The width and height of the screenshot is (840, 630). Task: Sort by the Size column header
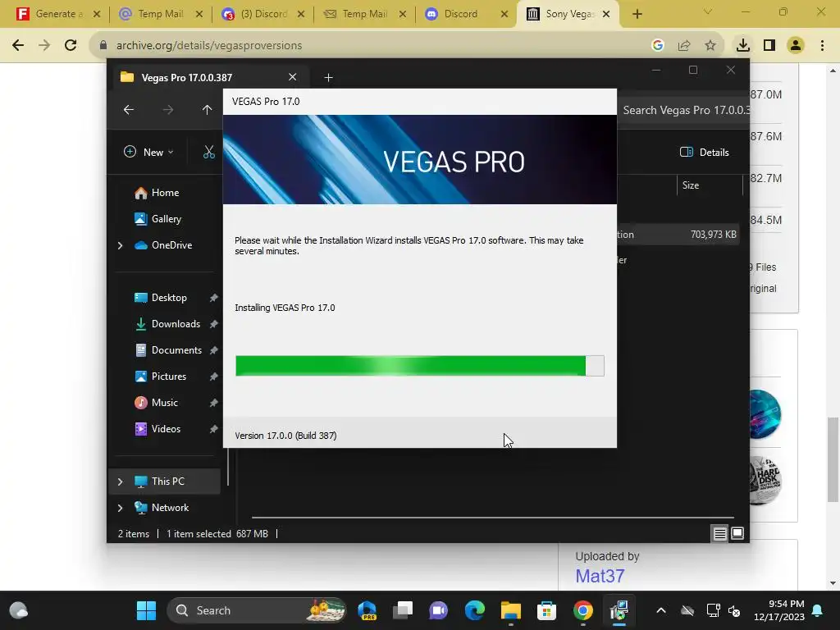(710, 185)
